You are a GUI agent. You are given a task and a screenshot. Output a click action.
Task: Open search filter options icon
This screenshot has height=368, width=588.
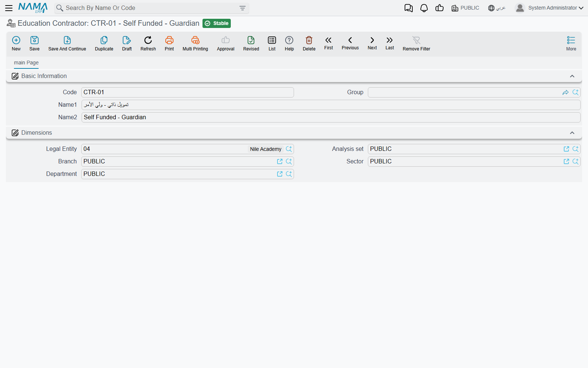point(242,8)
